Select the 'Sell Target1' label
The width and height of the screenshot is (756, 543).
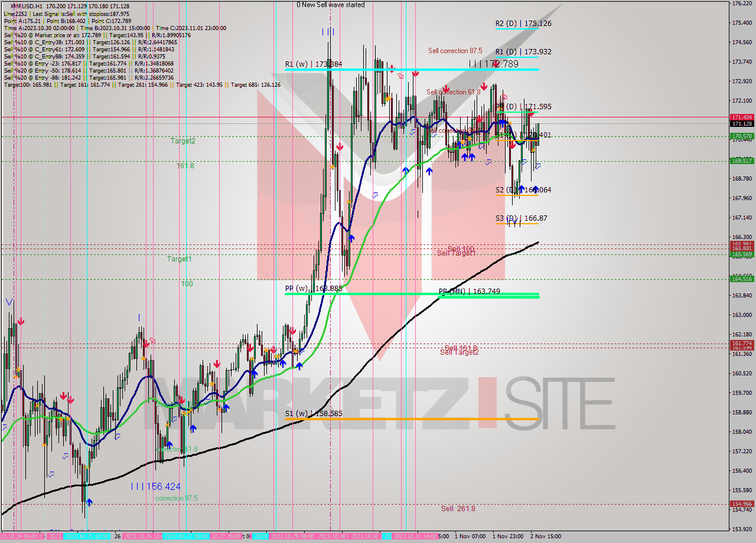tap(456, 253)
